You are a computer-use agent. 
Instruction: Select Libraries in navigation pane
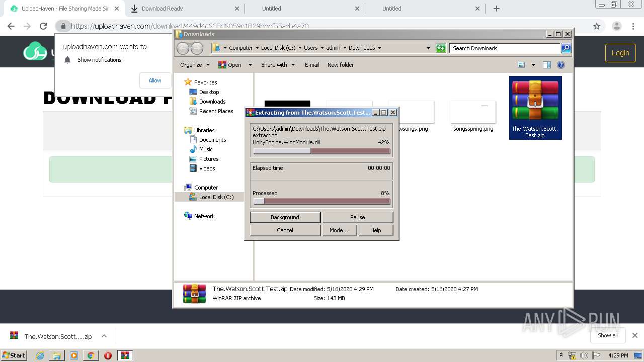pos(204,130)
